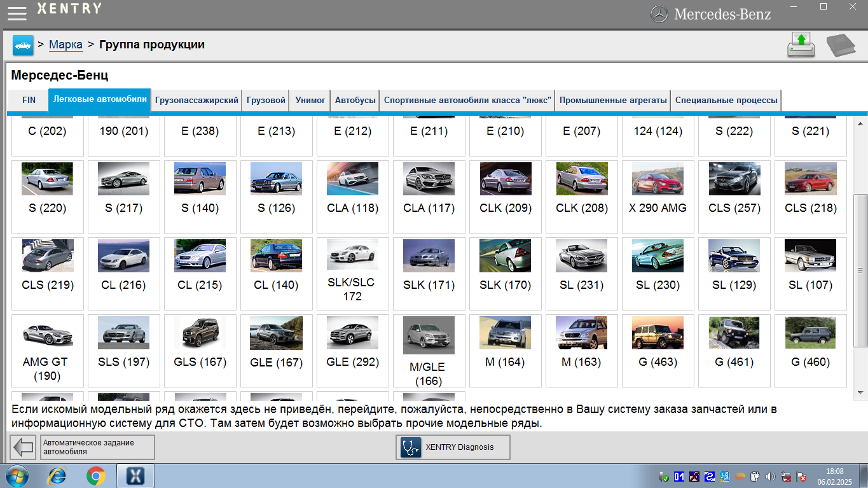Open the hamburger menu in XENTRY header

click(x=17, y=12)
